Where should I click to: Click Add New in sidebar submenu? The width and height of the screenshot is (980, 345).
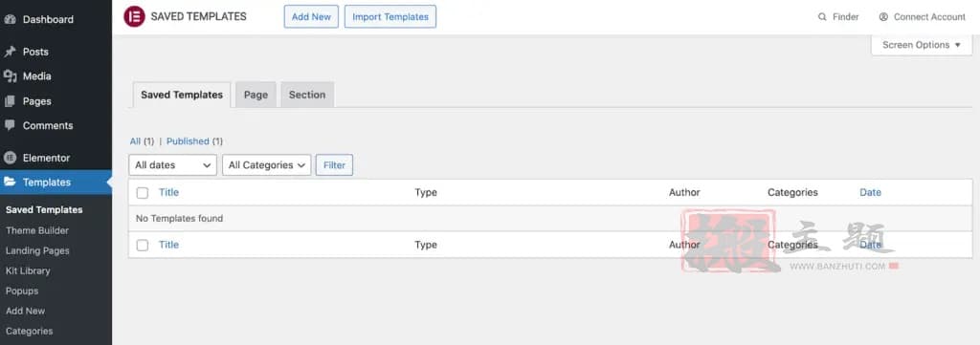26,311
